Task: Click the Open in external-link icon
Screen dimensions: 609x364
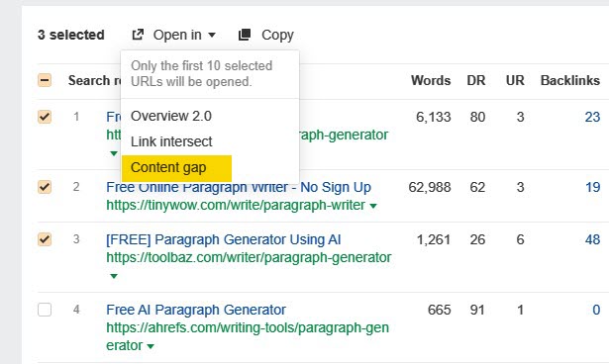Action: click(x=138, y=35)
